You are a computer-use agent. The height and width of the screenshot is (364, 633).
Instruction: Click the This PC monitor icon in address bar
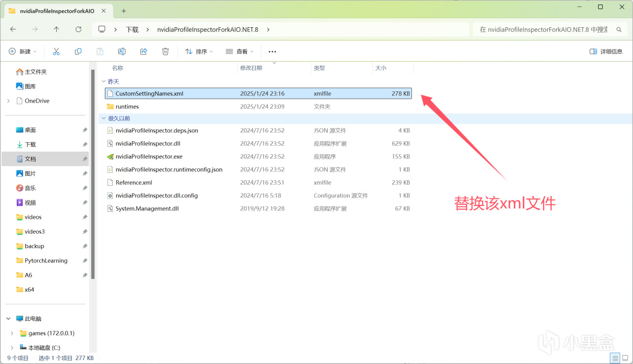(x=102, y=29)
